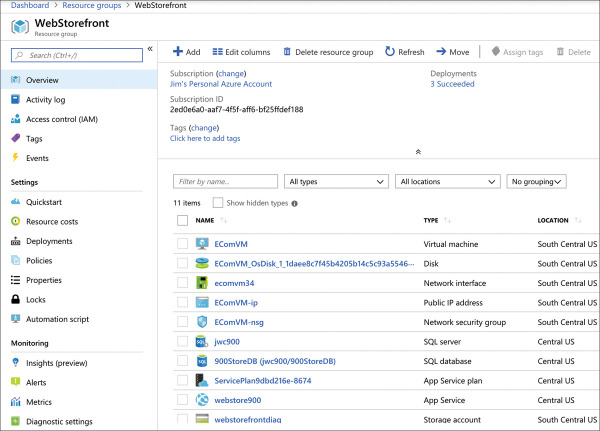600x431 pixels.
Task: Click the Locks padlock icon
Action: (15, 299)
